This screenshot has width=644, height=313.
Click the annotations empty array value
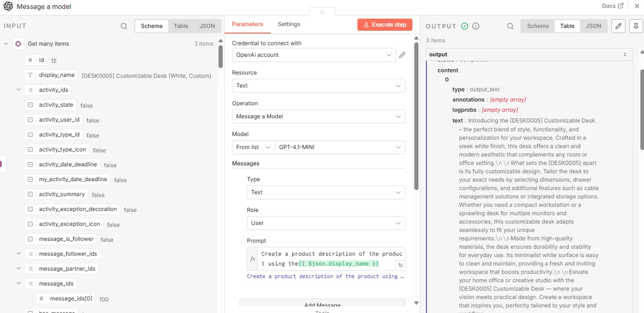click(x=508, y=100)
